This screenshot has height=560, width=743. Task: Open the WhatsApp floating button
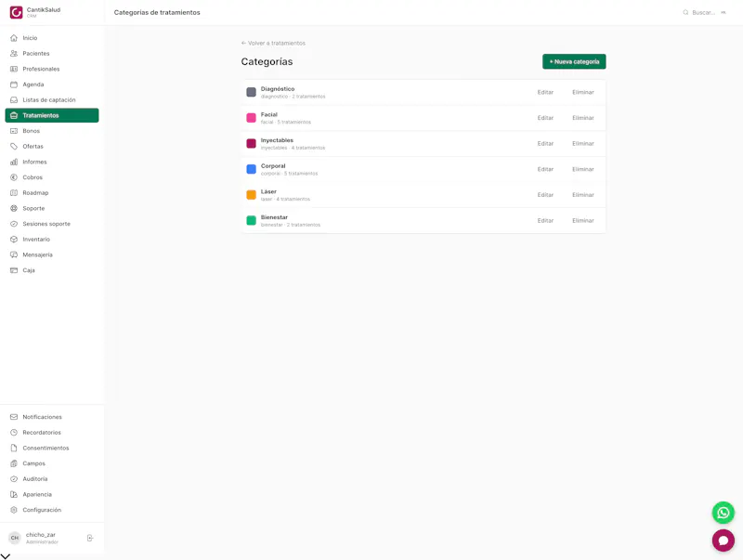click(723, 513)
